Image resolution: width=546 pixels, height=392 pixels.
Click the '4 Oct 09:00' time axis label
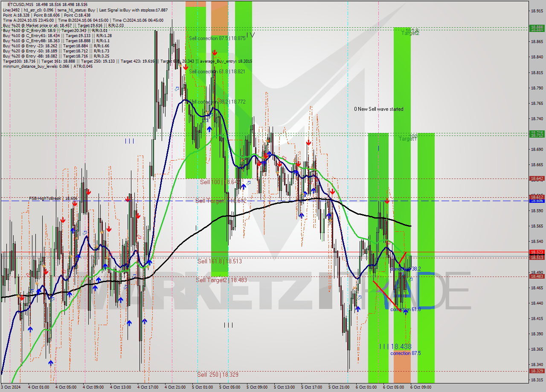pos(93,387)
